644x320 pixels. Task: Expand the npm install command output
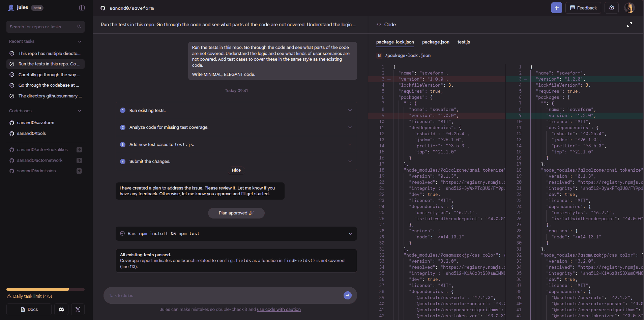coord(350,234)
